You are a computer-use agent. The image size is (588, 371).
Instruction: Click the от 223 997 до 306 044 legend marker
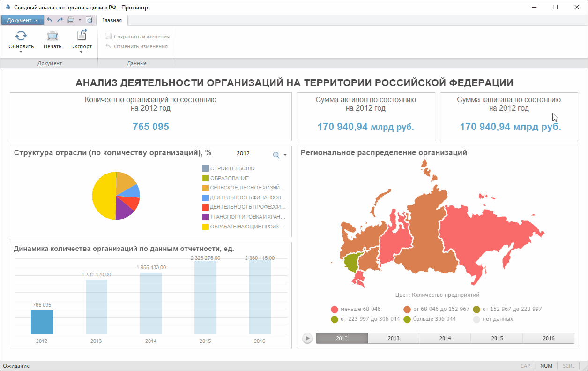click(x=334, y=319)
